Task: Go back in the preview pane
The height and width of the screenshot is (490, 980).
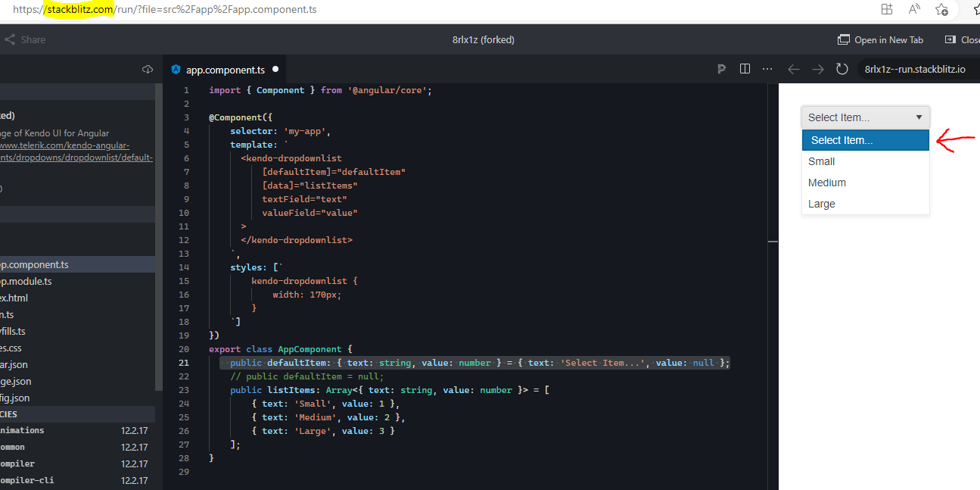Action: [793, 69]
